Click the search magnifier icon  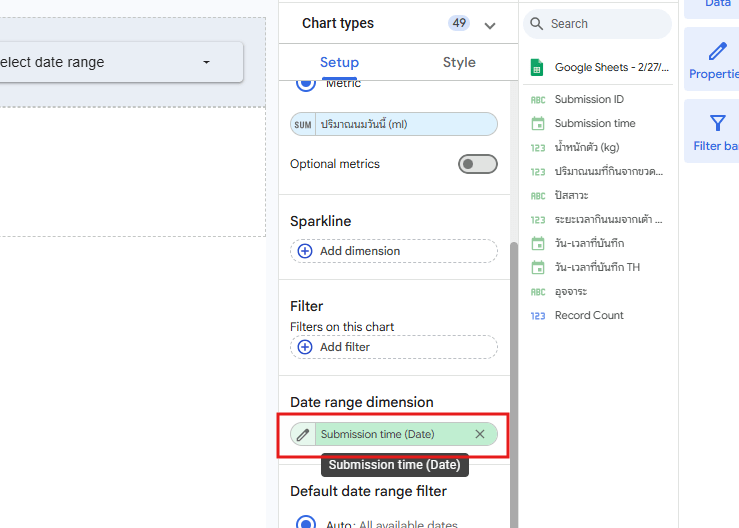(x=537, y=24)
